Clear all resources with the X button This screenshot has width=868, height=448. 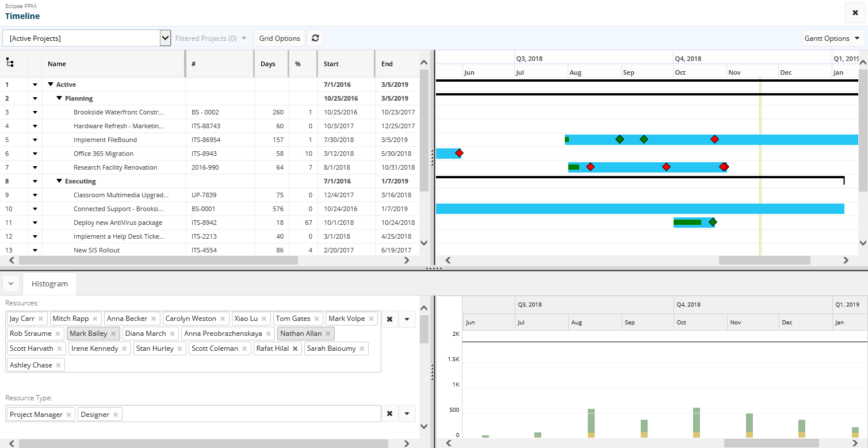(x=389, y=319)
